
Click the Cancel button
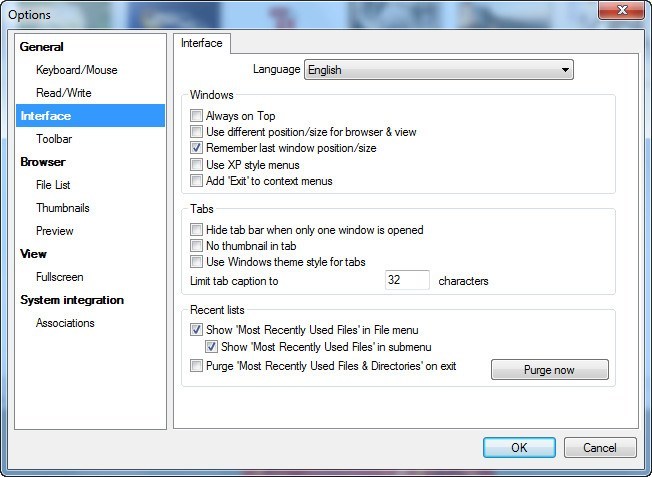point(600,447)
